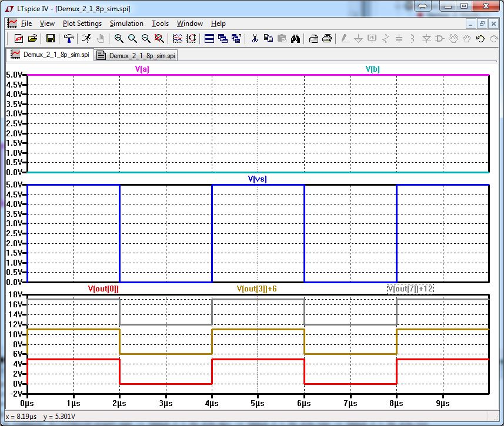Click the V(b) trace label
Viewport: 504px width, 426px height.
372,69
